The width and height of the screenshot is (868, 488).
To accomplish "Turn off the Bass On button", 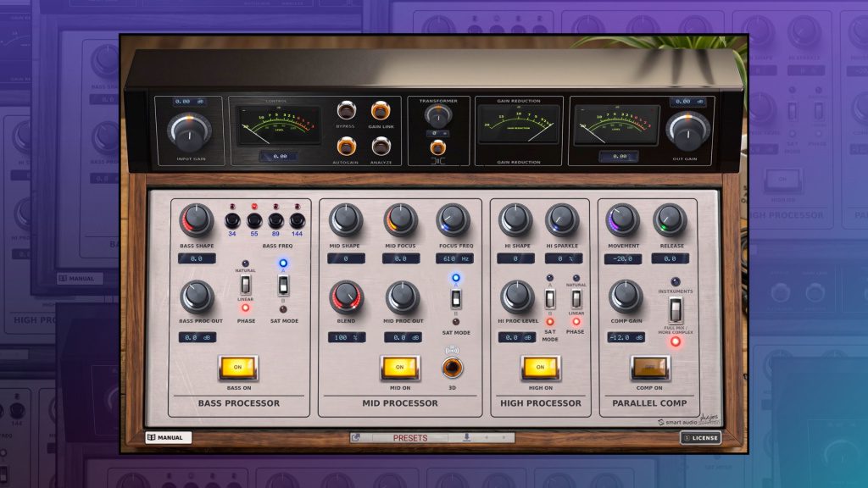I will pos(238,368).
